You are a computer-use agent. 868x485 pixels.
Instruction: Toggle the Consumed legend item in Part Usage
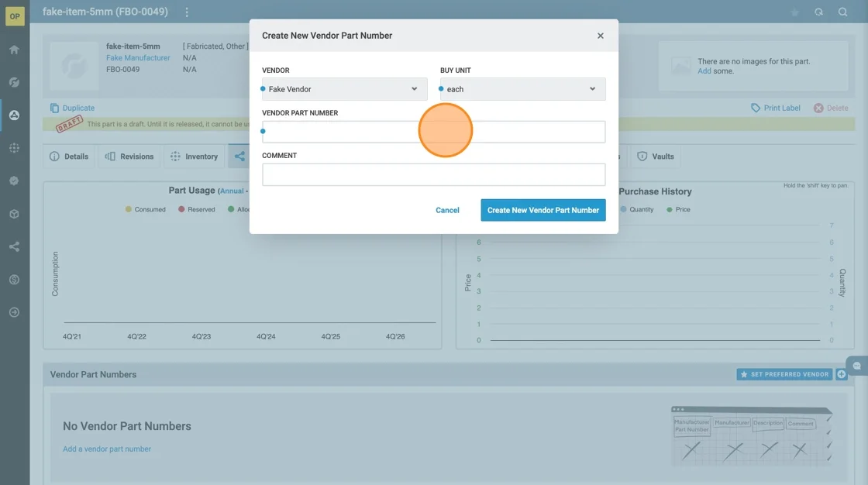pos(146,209)
